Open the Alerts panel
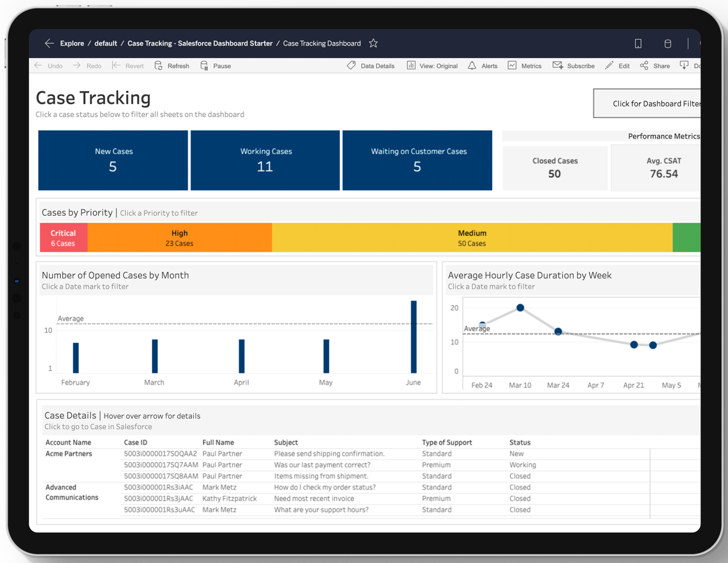 tap(482, 65)
